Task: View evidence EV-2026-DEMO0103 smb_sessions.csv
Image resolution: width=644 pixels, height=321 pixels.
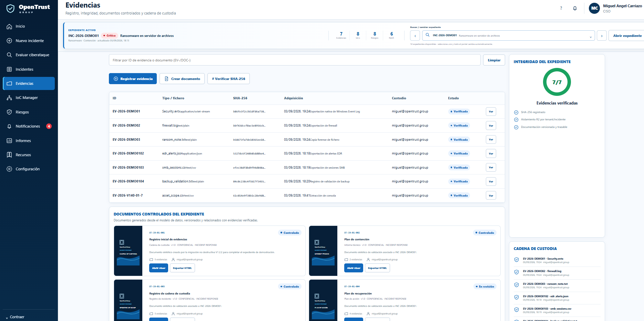Action: (x=491, y=168)
